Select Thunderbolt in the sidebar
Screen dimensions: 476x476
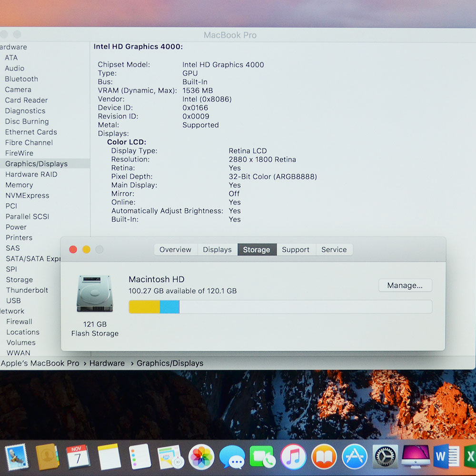(x=27, y=290)
